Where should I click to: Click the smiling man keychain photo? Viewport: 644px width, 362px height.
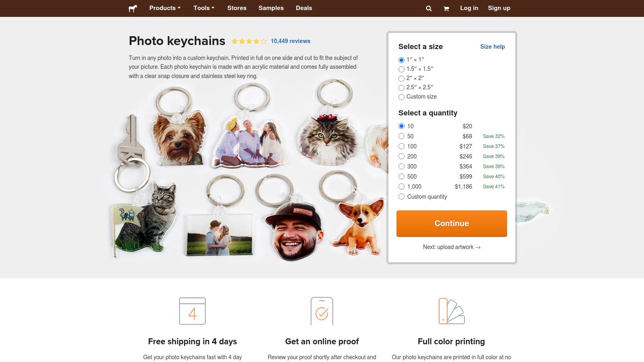[x=294, y=231]
